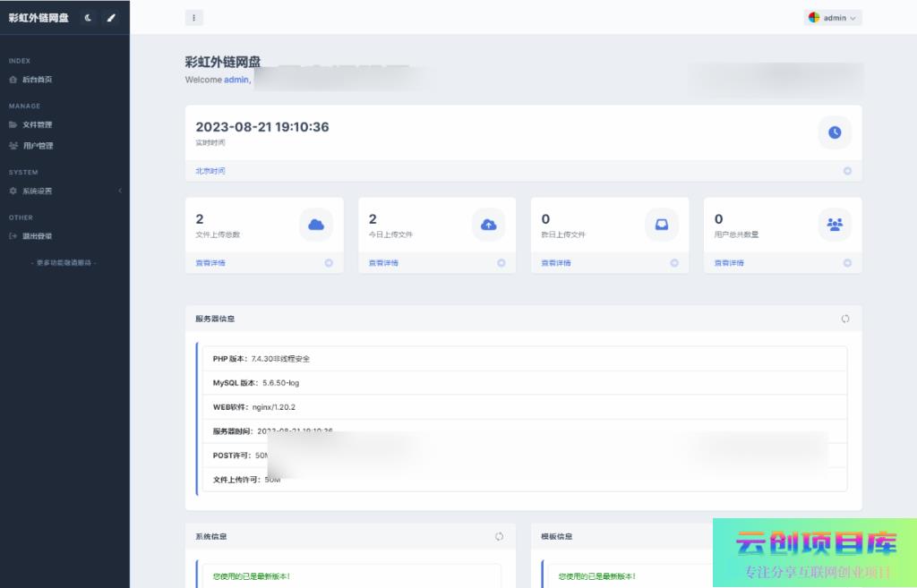Click arrow icon in 今日上传文件 card footer

click(501, 263)
